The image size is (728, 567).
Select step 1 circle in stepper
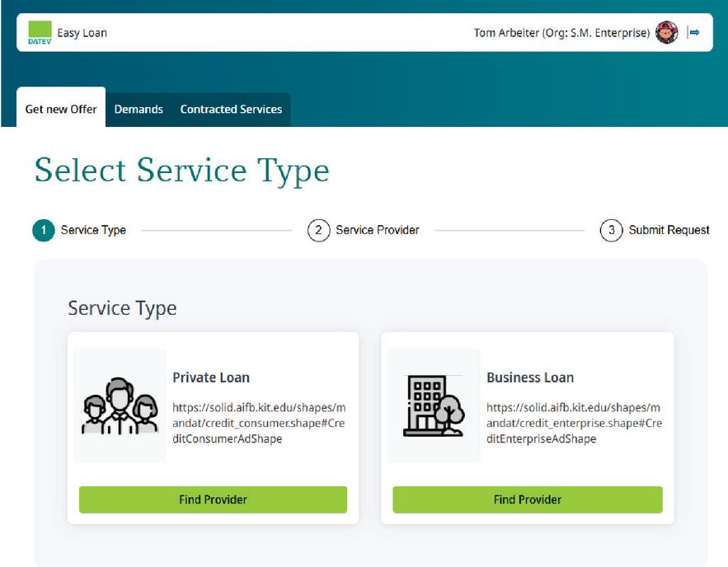tap(44, 230)
